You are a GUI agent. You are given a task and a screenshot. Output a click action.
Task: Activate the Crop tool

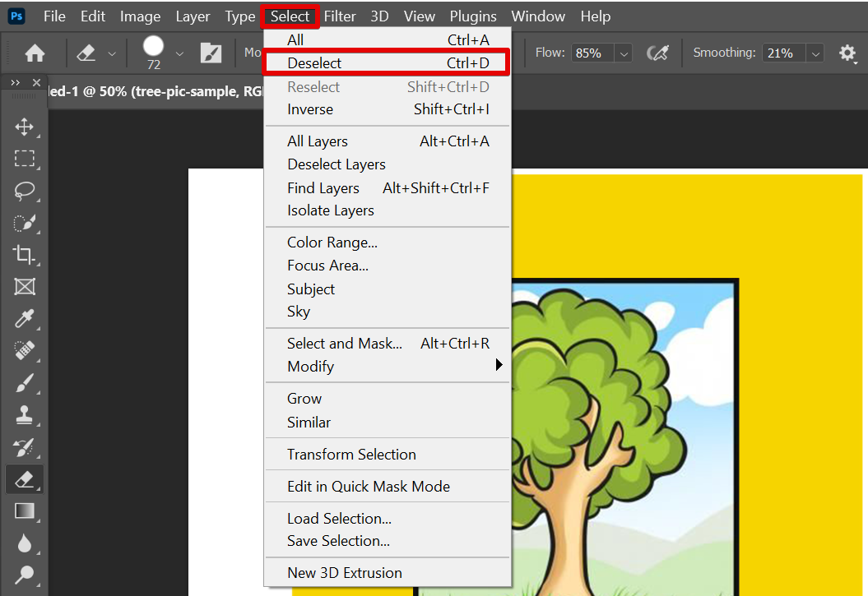[x=25, y=254]
